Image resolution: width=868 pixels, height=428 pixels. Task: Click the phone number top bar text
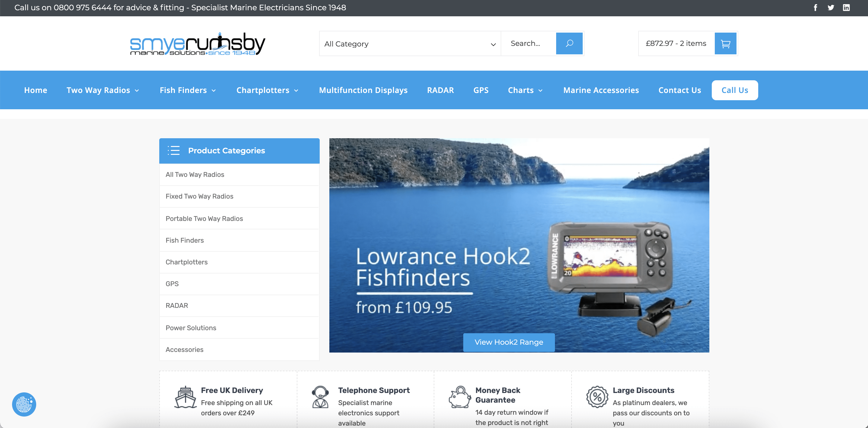pos(180,8)
